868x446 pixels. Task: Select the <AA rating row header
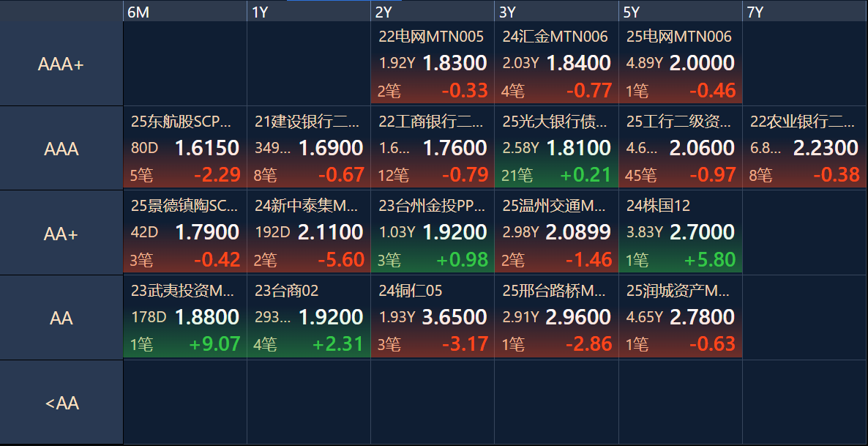tap(61, 403)
